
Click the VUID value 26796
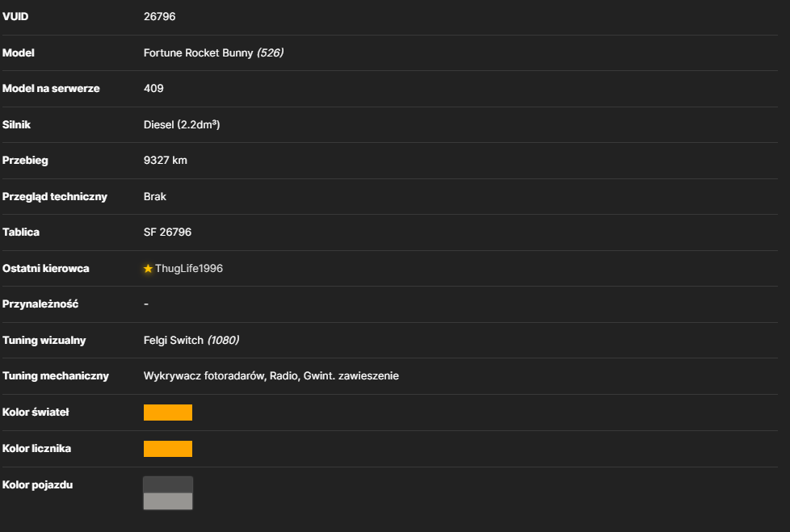coord(159,17)
